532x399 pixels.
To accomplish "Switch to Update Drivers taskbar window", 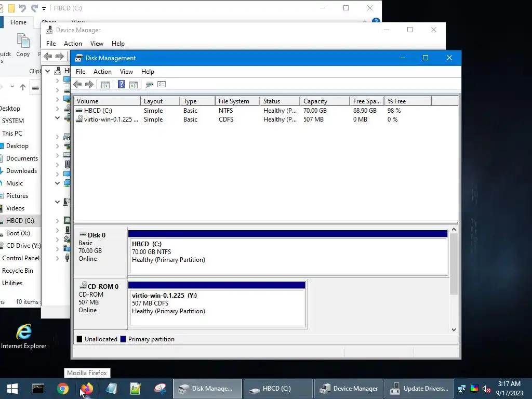I will (x=419, y=389).
